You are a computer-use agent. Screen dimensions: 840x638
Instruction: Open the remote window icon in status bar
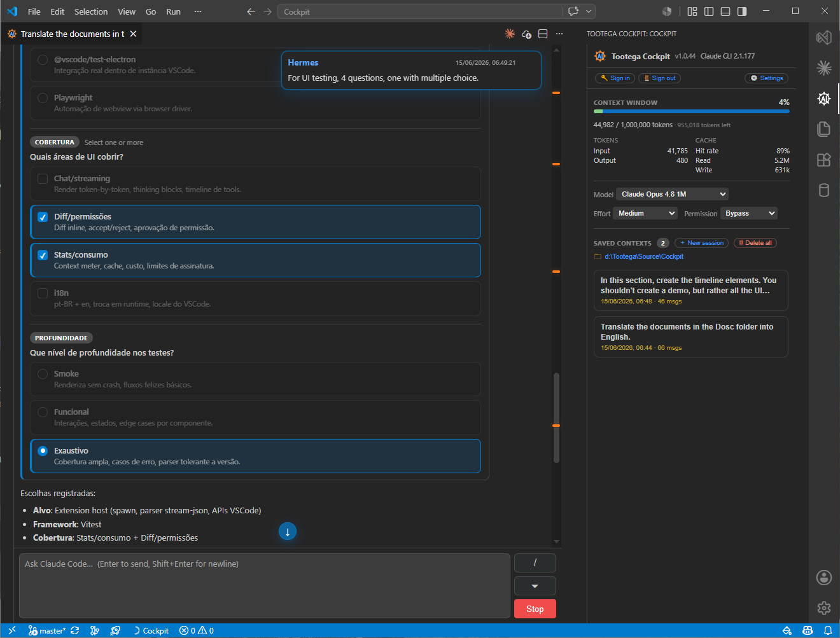11,630
